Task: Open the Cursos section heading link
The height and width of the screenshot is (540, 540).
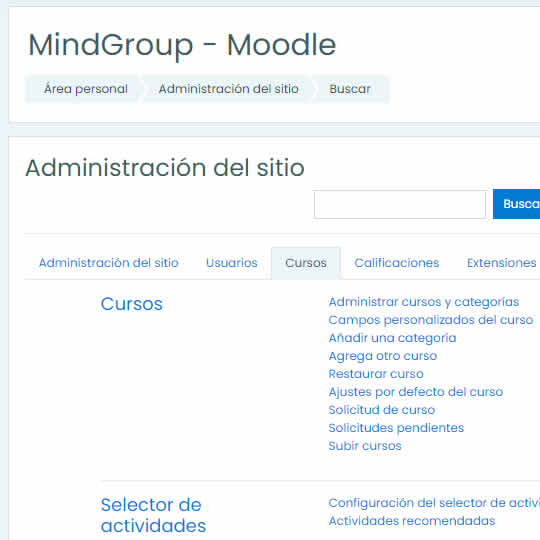Action: coord(132,304)
